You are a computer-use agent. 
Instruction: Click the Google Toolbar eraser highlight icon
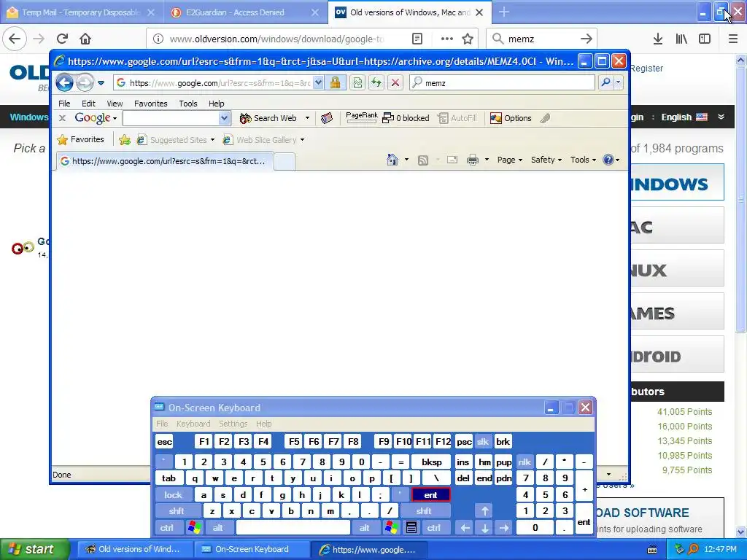[x=326, y=118]
